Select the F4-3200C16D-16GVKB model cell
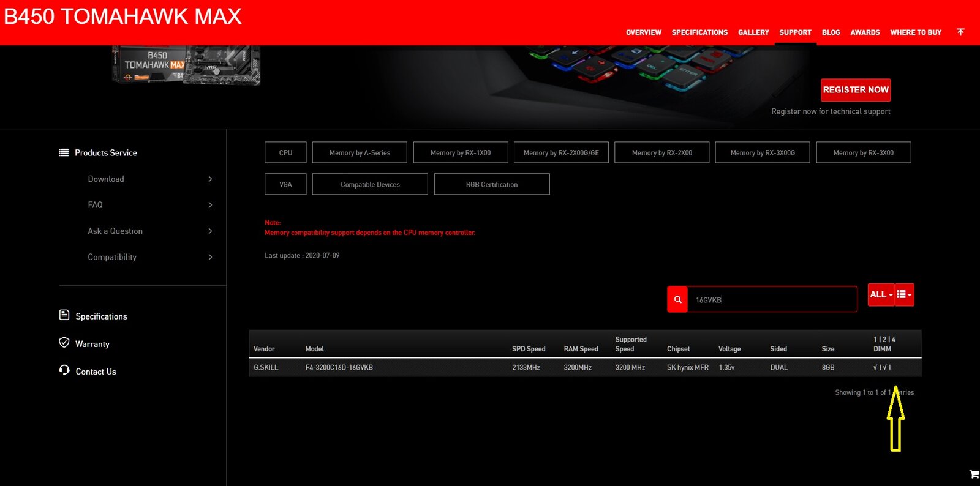 [x=339, y=367]
